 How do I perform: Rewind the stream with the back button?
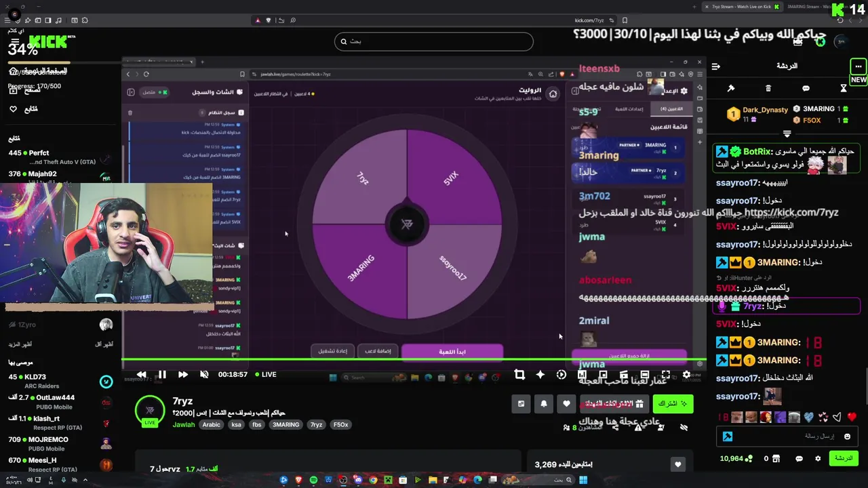(x=141, y=374)
